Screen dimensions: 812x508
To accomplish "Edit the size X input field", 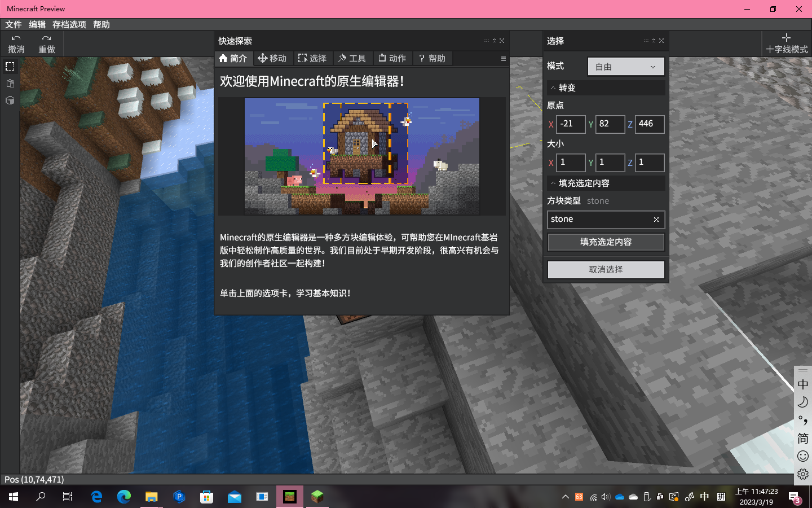I will pos(571,163).
